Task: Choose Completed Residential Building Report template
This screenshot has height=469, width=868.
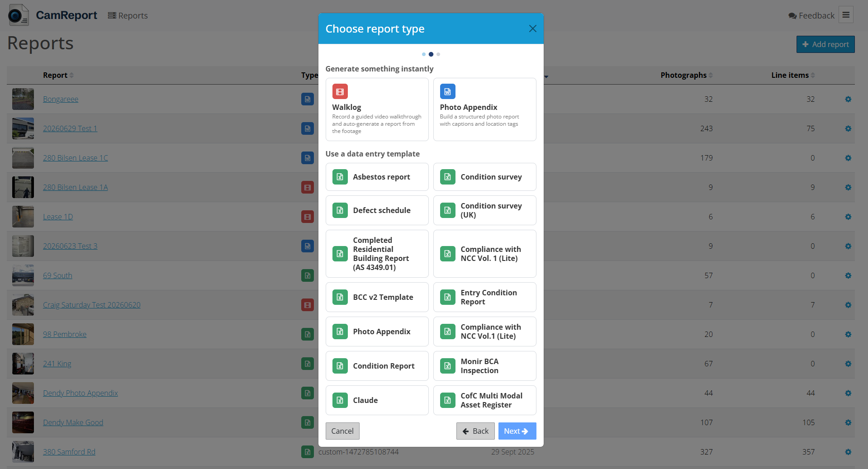Action: tap(377, 254)
